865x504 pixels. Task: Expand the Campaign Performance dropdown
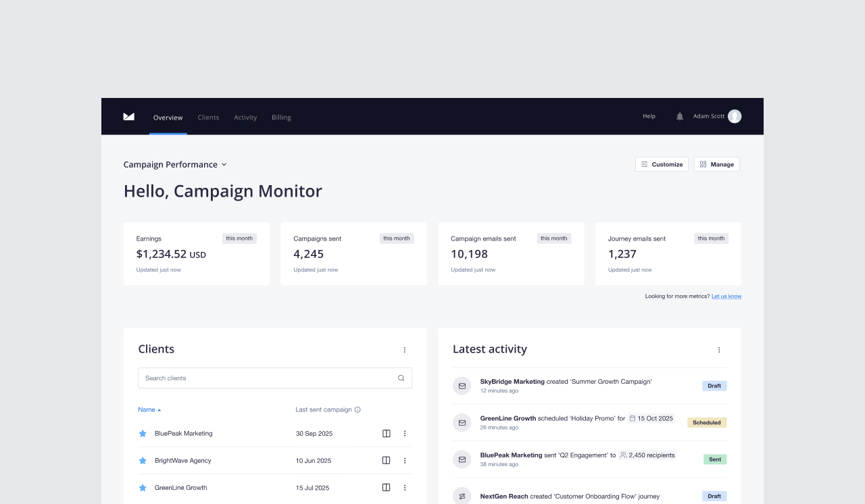pyautogui.click(x=175, y=164)
